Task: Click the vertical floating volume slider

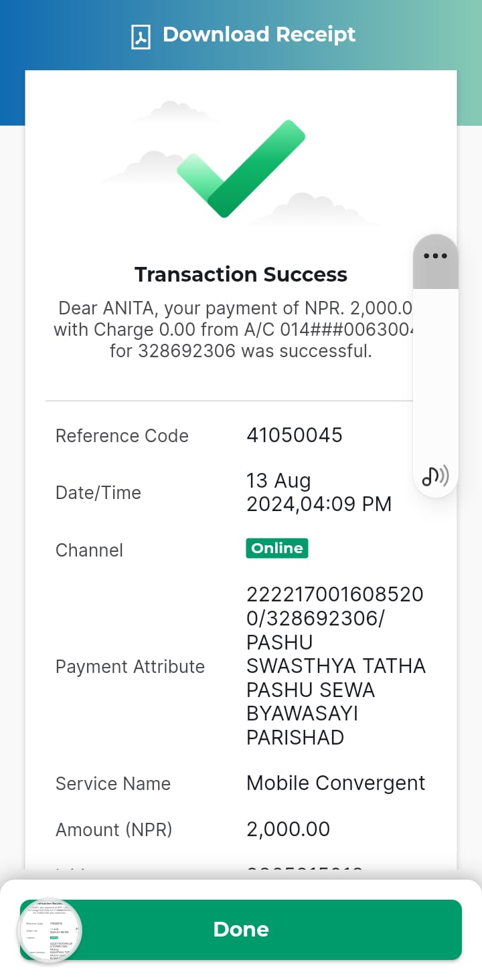Action: pyautogui.click(x=435, y=375)
